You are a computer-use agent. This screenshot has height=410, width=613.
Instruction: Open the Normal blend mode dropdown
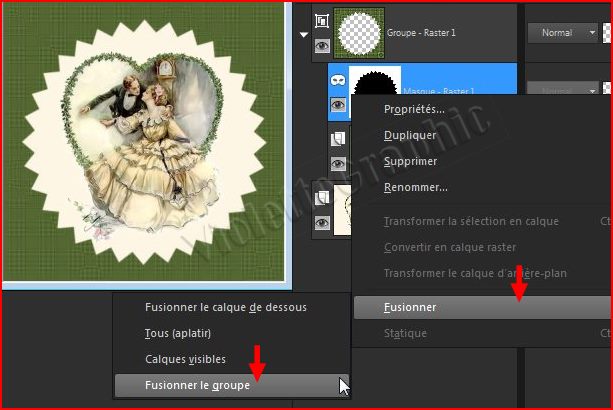tap(562, 32)
